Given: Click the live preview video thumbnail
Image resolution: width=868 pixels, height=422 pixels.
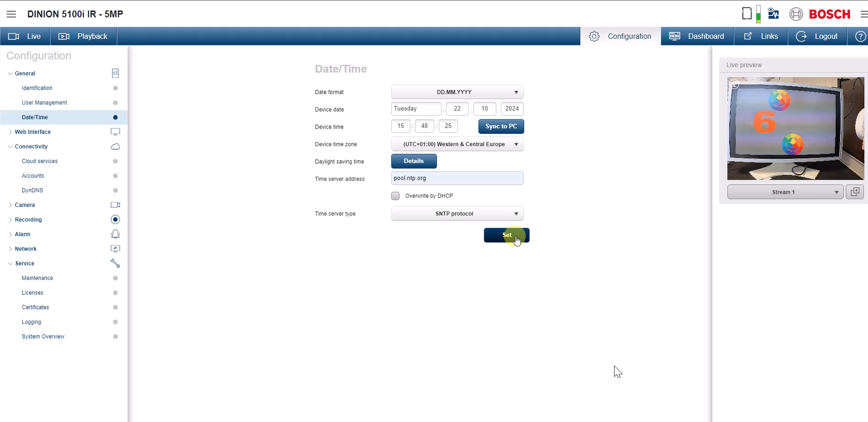Looking at the screenshot, I should pos(795,129).
